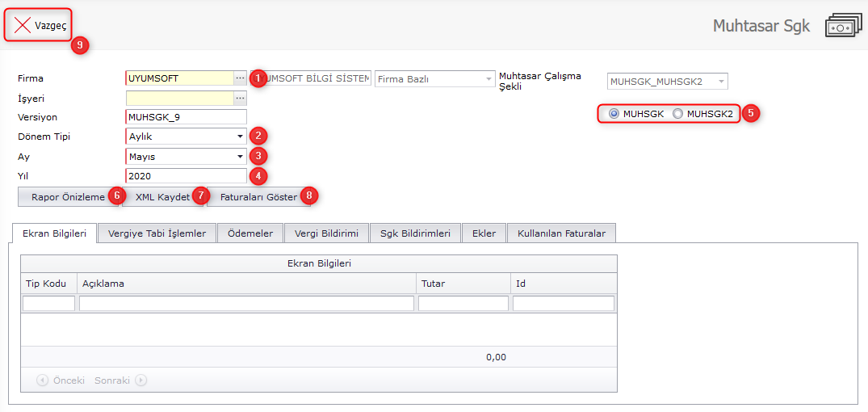Screen dimensions: 868x412
Task: Expand the Firma Bazlı dropdown
Action: [x=489, y=79]
